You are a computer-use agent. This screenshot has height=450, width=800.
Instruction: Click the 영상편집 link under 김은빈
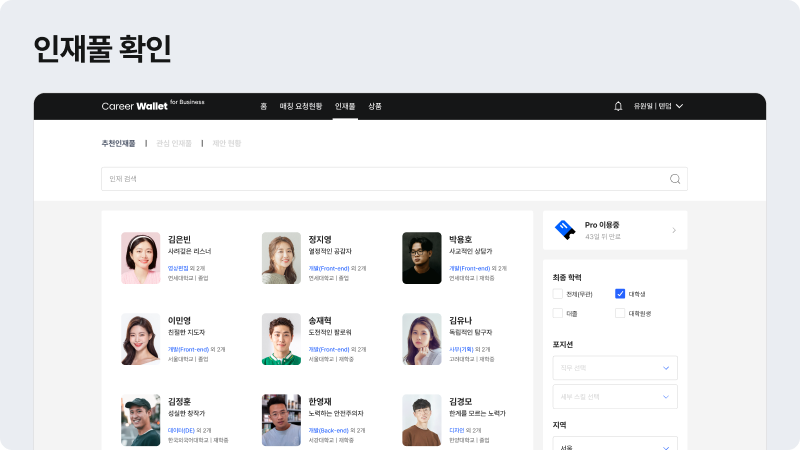[x=178, y=268]
